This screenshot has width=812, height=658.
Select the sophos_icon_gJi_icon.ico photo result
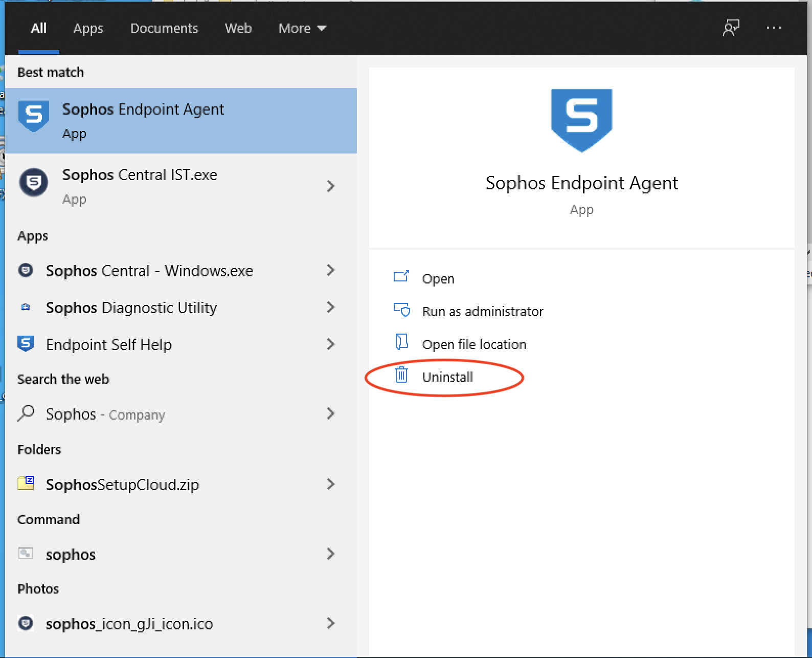pos(181,623)
